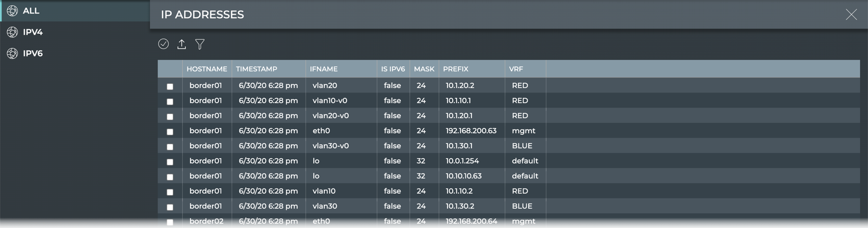Screen dimensions: 868x228
Task: Sort by the HOSTNAME column header
Action: (207, 69)
